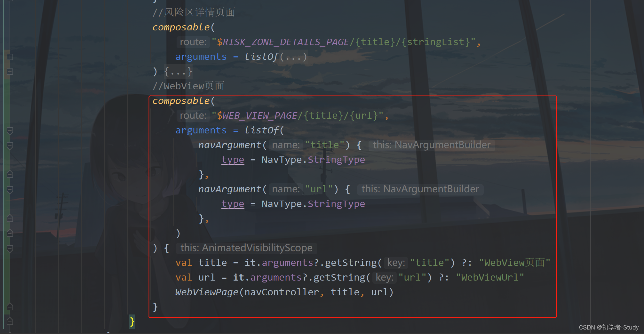Image resolution: width=644 pixels, height=334 pixels.
Task: Click 'navController' argument in WebViewPage call
Action: point(282,292)
